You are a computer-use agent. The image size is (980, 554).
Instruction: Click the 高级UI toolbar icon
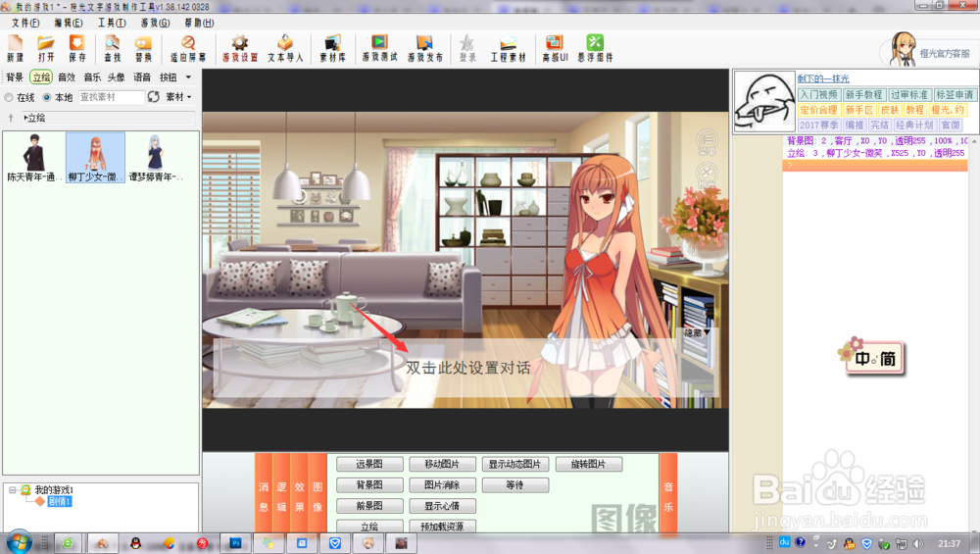pyautogui.click(x=555, y=48)
